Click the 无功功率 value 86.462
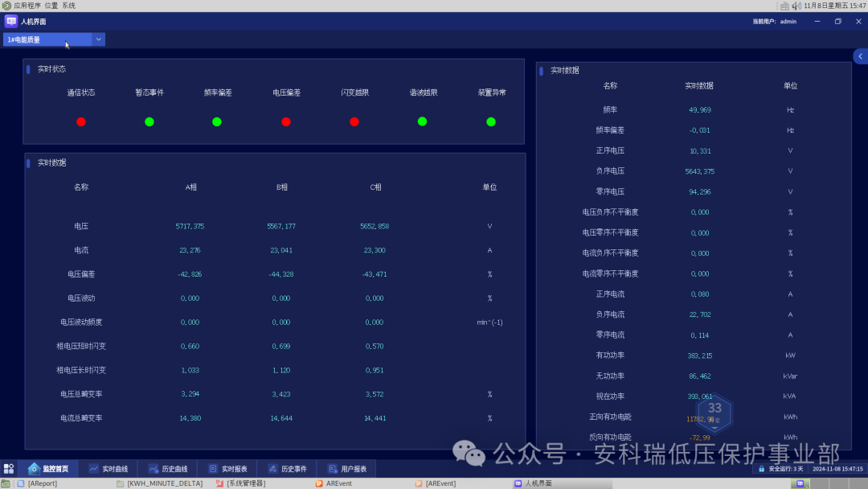This screenshot has width=868, height=489. click(x=700, y=376)
